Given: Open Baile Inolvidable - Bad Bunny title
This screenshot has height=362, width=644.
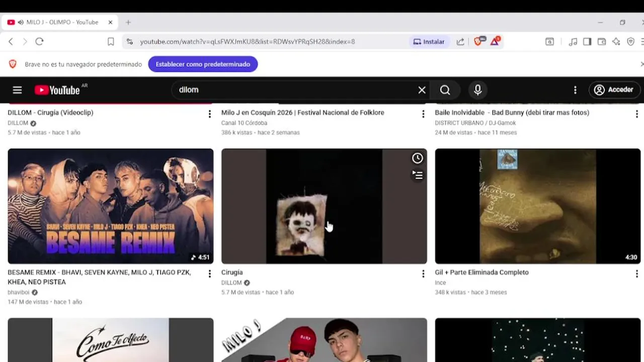Looking at the screenshot, I should tap(512, 113).
